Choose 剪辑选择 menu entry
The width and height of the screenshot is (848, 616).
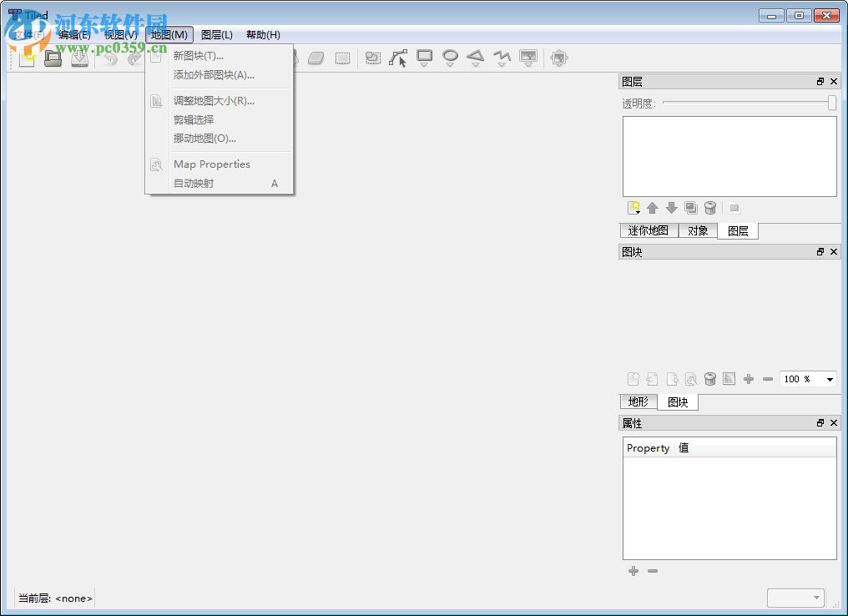point(220,119)
